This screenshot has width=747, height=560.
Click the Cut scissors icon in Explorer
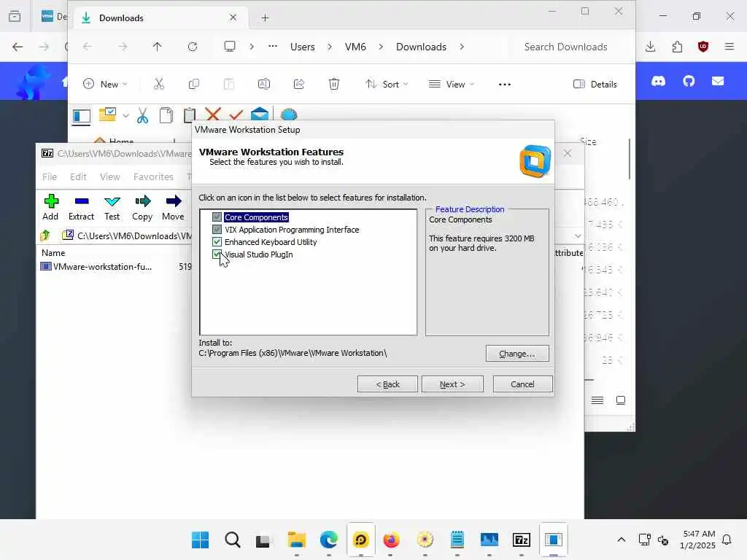coord(159,85)
